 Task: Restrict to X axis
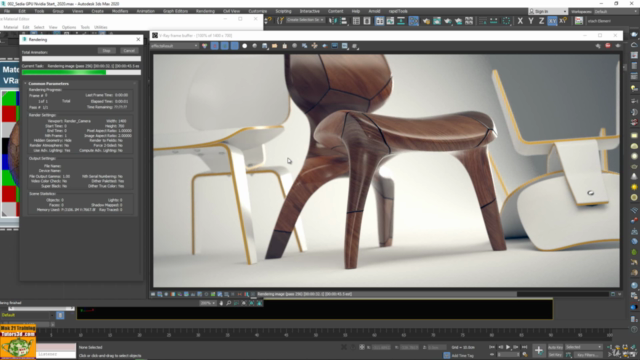point(520,21)
